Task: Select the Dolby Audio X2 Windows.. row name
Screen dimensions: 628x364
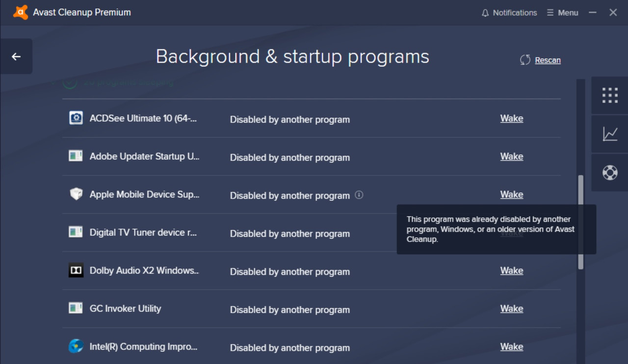Action: point(144,270)
